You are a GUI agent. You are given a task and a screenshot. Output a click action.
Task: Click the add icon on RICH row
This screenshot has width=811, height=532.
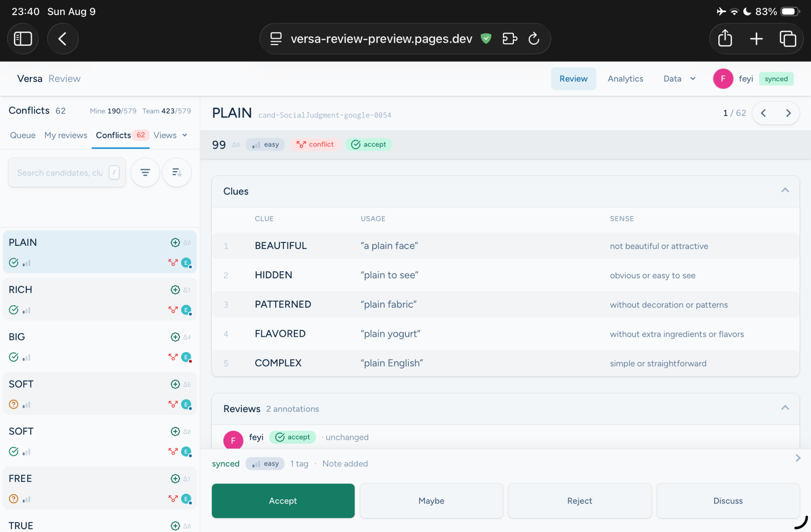(175, 290)
